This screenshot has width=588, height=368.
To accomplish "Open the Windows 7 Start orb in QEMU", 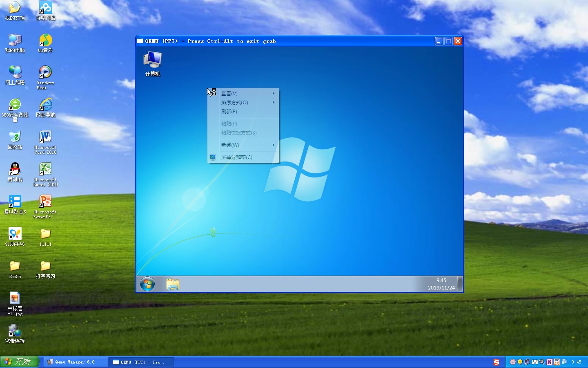I will [147, 284].
